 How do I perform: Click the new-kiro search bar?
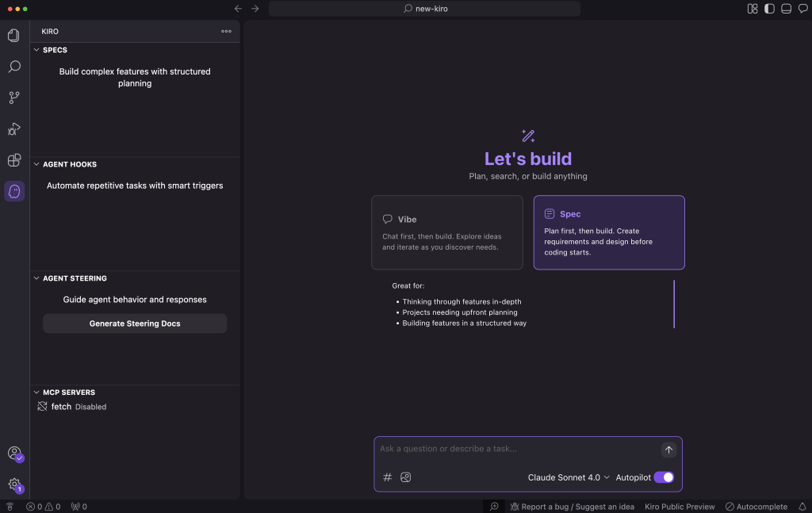point(424,8)
